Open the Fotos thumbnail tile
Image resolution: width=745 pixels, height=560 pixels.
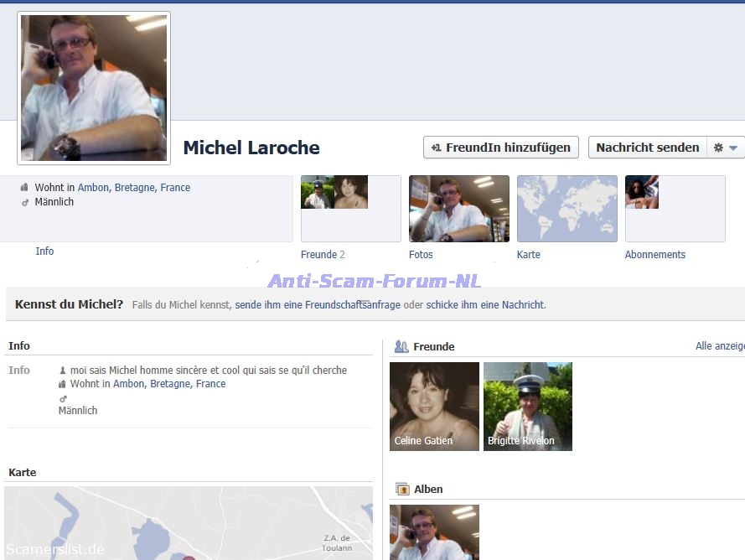[x=458, y=209]
